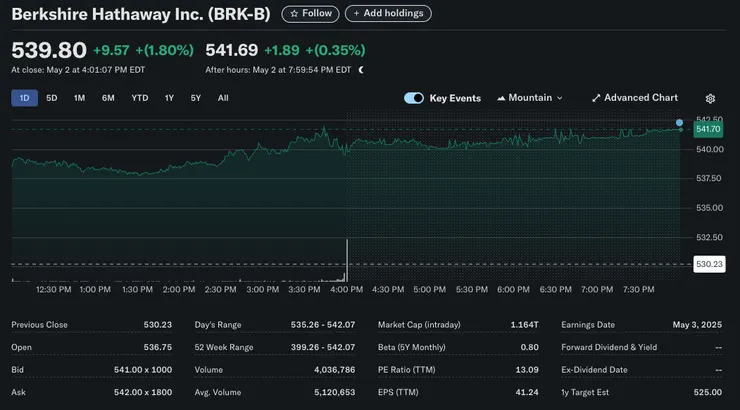Click the Beta (5Y Monthly) value 0.80
740x410 pixels.
click(x=530, y=347)
